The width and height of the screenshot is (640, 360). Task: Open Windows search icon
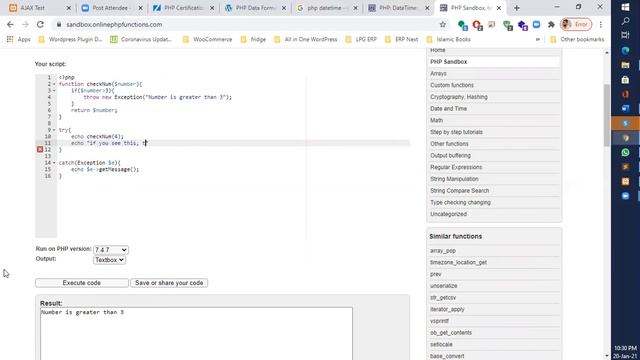(x=625, y=21)
